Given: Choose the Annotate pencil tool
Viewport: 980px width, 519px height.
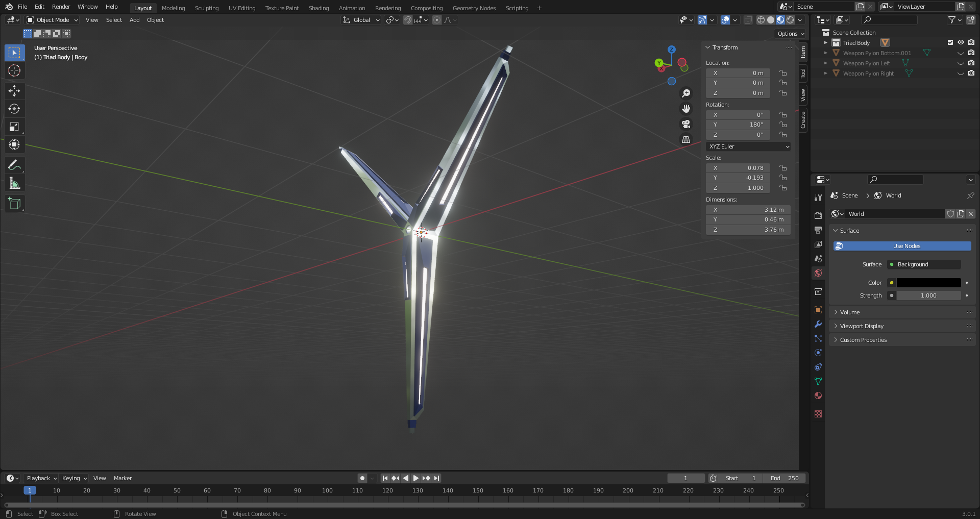Looking at the screenshot, I should 14,165.
